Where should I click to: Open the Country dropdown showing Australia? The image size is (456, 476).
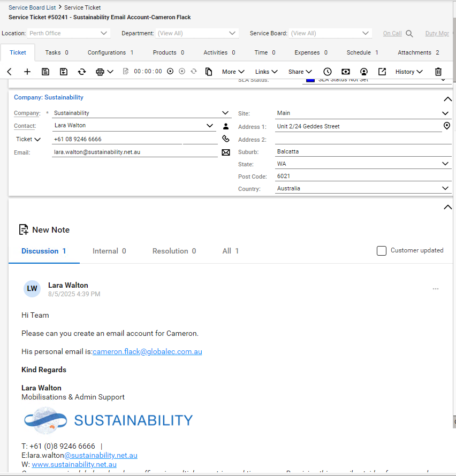[445, 188]
